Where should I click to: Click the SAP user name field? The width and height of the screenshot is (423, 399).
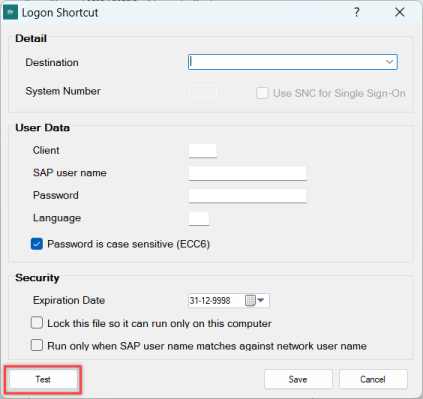tap(248, 173)
